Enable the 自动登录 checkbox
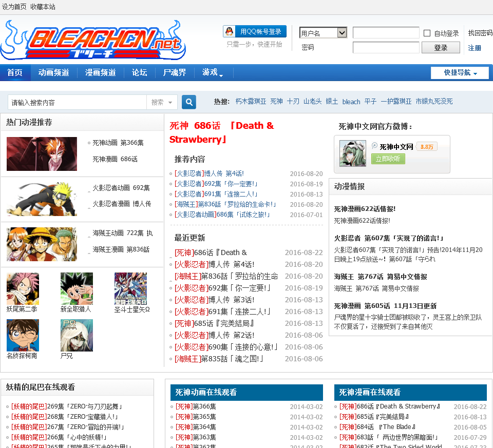The image size is (493, 448). (427, 33)
